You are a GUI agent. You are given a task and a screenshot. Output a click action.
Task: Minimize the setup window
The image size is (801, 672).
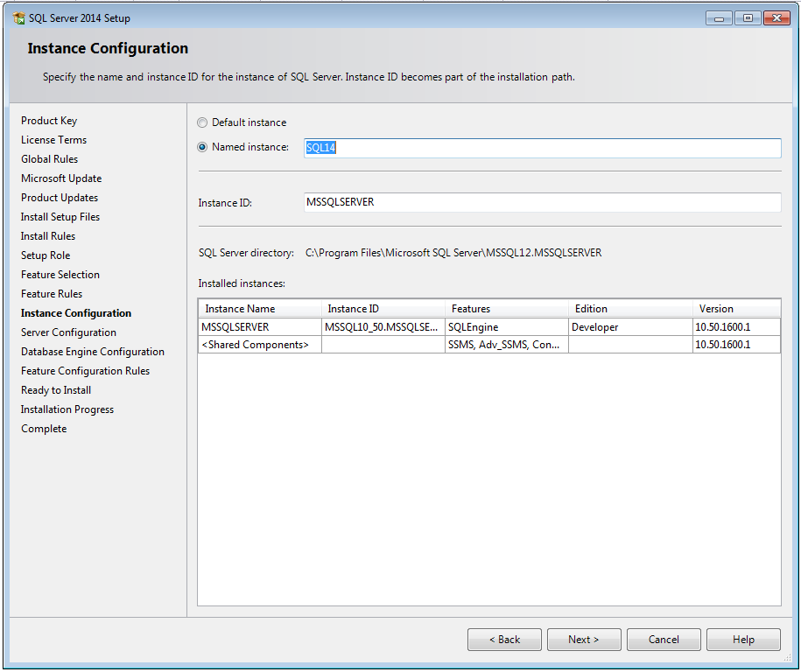[x=720, y=18]
